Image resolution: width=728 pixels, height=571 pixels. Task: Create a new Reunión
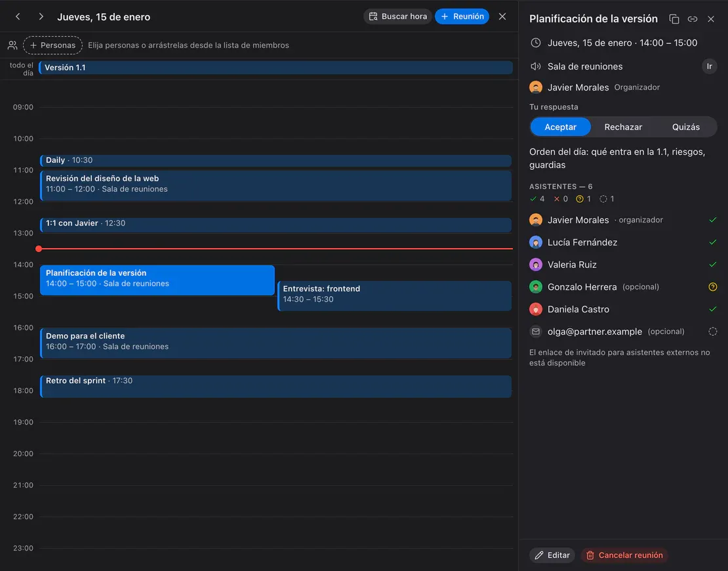[x=462, y=16]
